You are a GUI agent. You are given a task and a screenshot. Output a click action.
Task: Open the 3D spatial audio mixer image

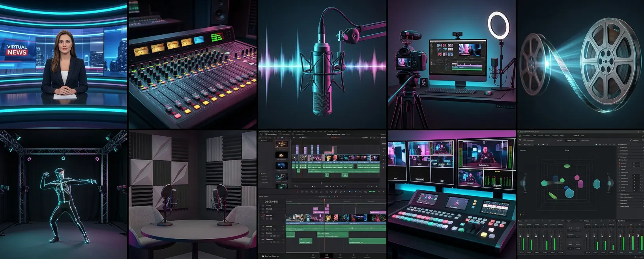580,195
